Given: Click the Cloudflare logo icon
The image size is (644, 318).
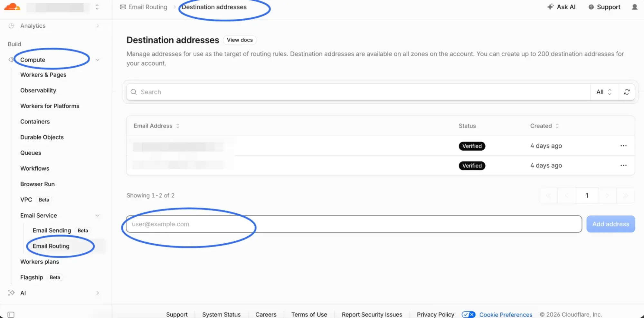Looking at the screenshot, I should click(x=12, y=7).
